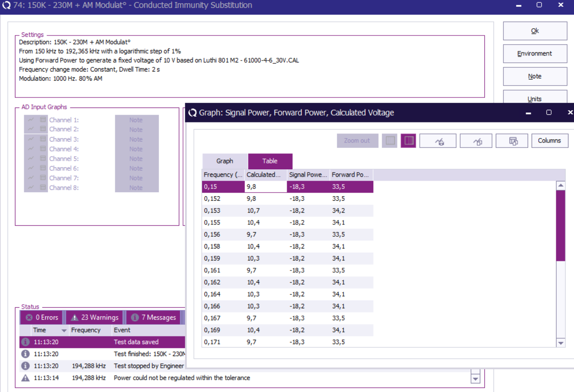
Task: Click the purple table scrollbar thumb
Action: click(x=561, y=225)
